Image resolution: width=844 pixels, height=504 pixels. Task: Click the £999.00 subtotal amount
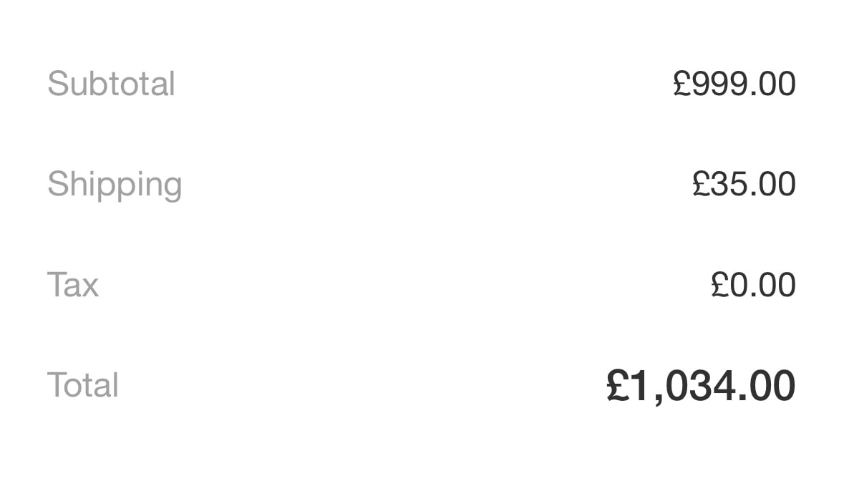click(734, 84)
